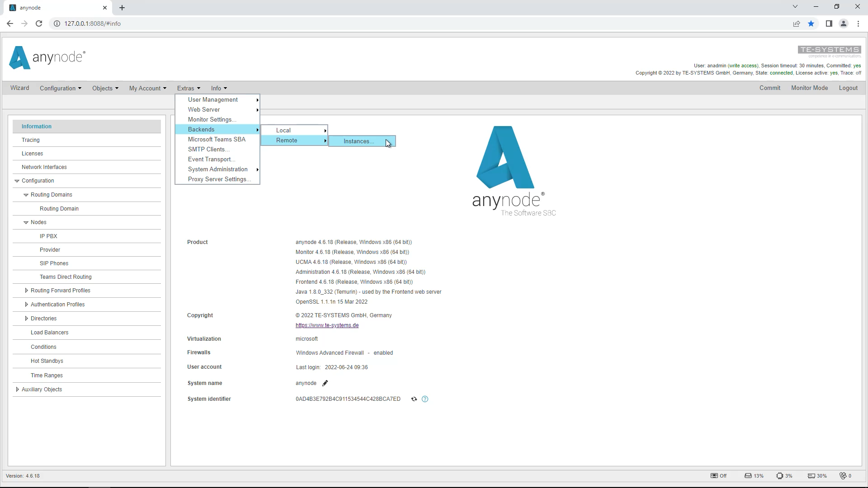Collapse the Configuration tree node
Screen dimensions: 868x488
click(x=17, y=181)
